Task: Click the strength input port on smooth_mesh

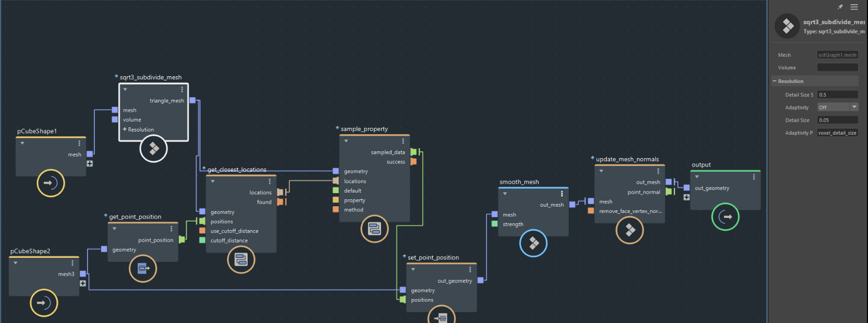Action: pyautogui.click(x=495, y=224)
